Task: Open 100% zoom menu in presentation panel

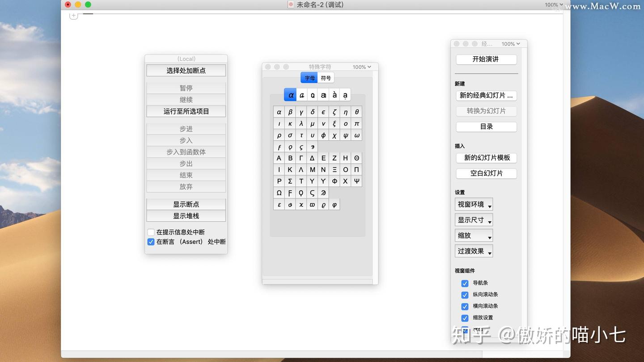Action: tap(511, 44)
